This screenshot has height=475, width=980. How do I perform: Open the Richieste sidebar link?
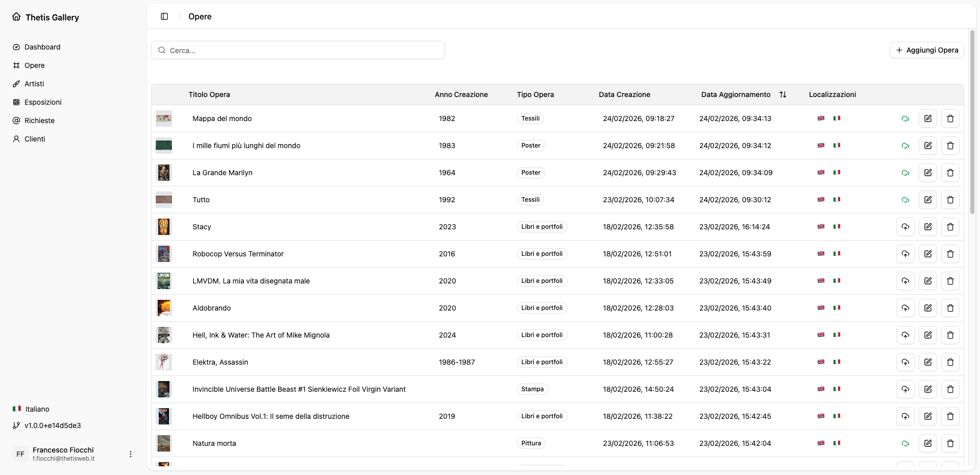(x=39, y=121)
